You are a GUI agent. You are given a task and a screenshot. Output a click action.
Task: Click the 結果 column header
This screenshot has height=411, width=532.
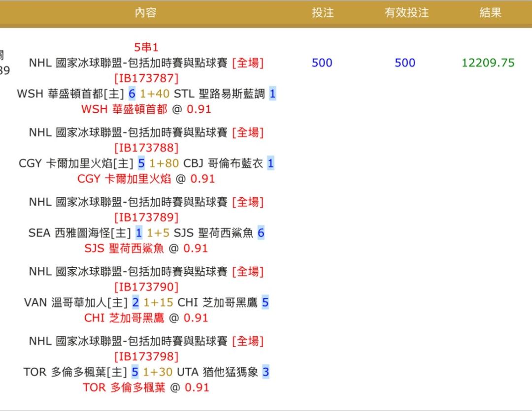[x=490, y=13]
